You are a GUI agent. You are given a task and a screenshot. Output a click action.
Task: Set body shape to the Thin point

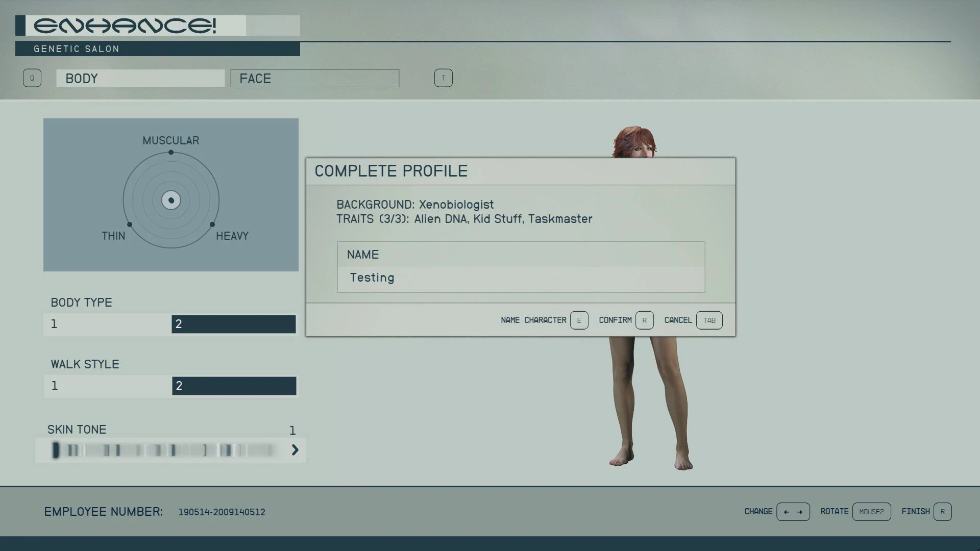130,224
